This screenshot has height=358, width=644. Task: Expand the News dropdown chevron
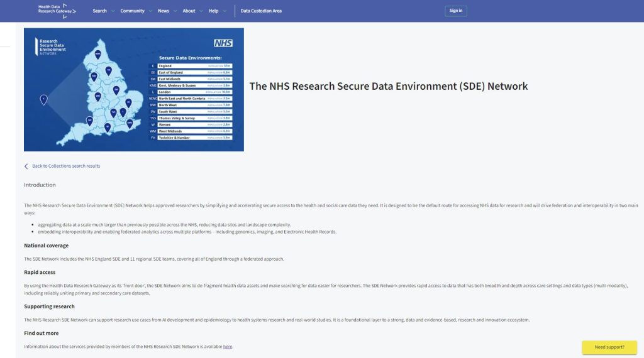pos(175,11)
